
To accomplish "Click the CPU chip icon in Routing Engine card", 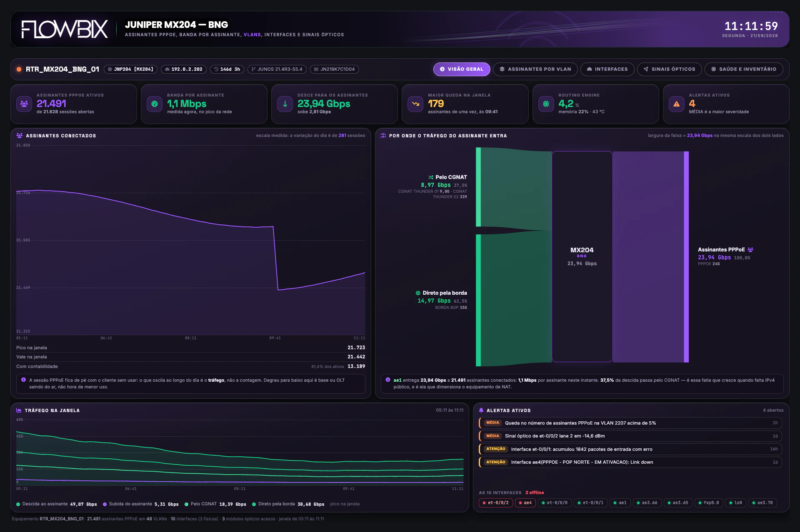I will pyautogui.click(x=546, y=104).
